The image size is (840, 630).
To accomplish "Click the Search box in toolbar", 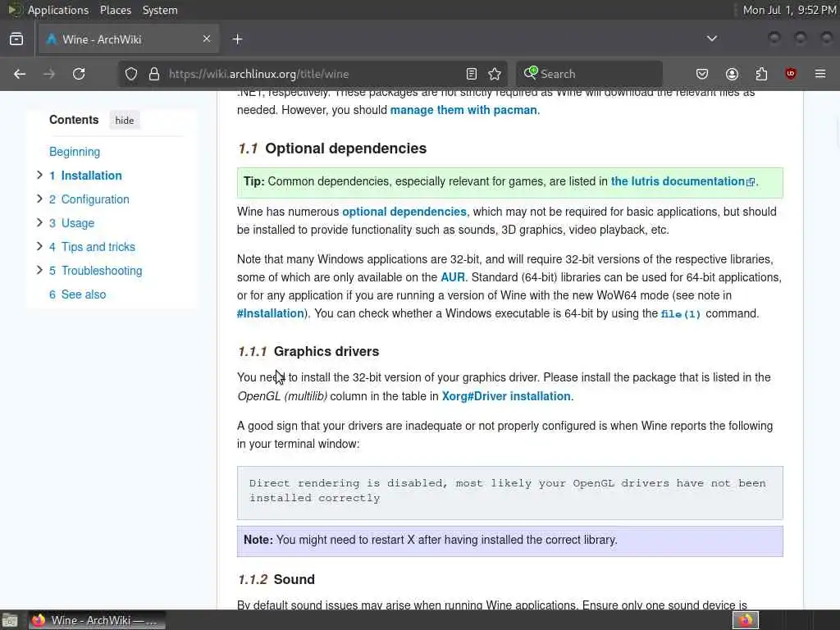I will pos(589,74).
